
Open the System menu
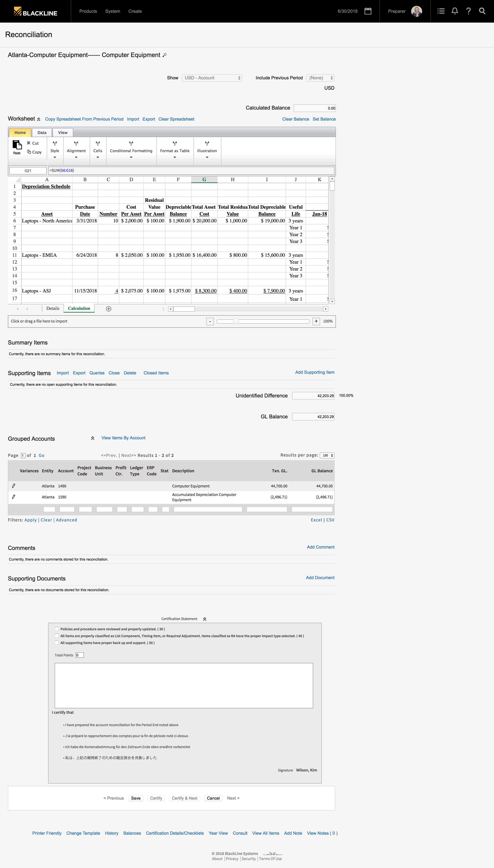(113, 11)
